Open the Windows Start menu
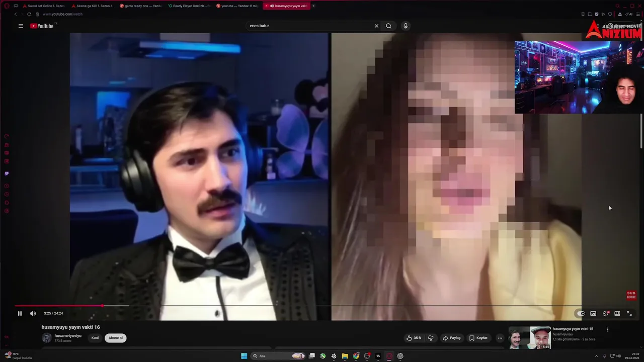 [244, 356]
